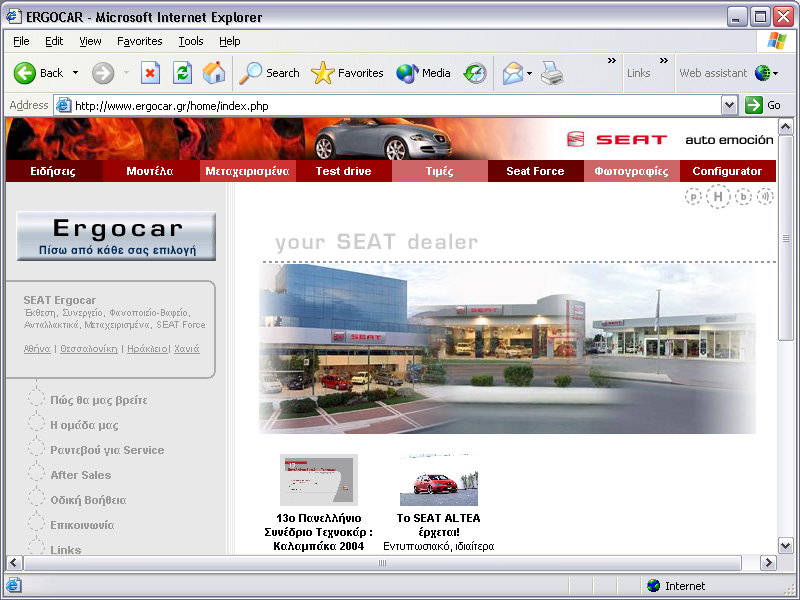This screenshot has width=800, height=600.
Task: Stop loading with the red X icon
Action: (x=150, y=73)
